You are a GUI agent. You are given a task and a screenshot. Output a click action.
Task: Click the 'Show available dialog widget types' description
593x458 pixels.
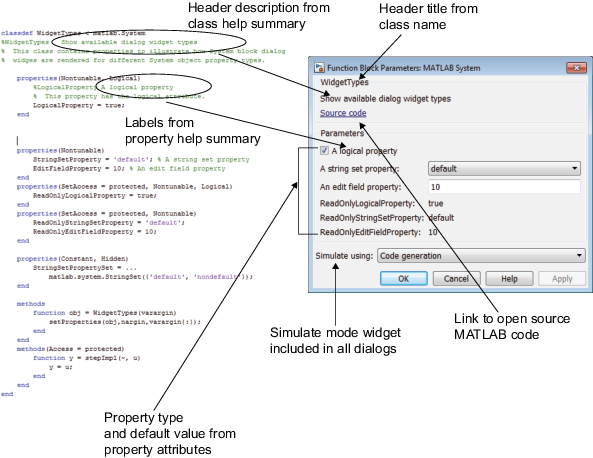coord(385,99)
